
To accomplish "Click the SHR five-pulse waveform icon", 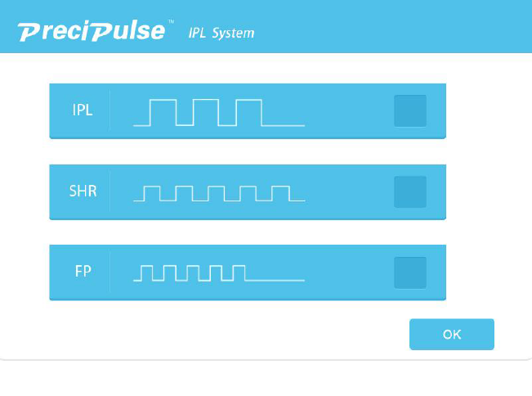I will click(219, 194).
